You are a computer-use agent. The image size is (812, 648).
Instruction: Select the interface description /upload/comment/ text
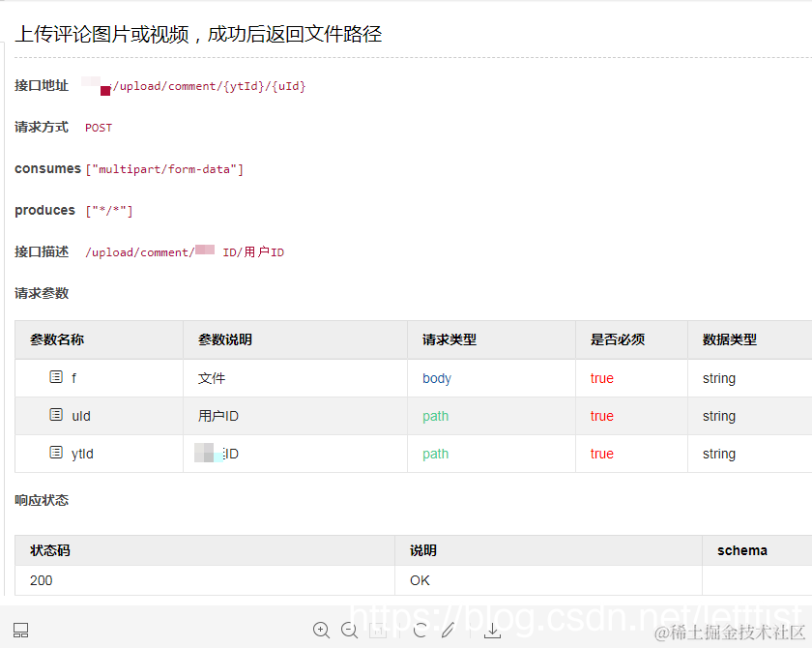pyautogui.click(x=140, y=252)
